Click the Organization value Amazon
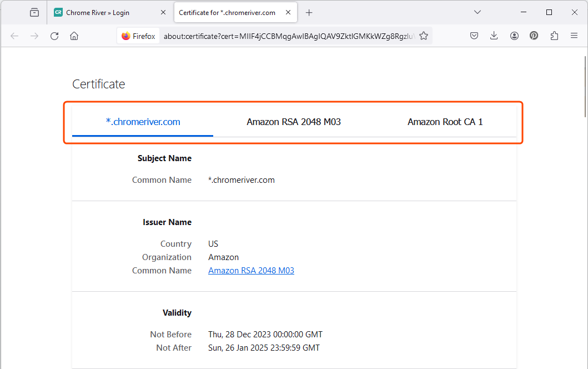 (224, 257)
